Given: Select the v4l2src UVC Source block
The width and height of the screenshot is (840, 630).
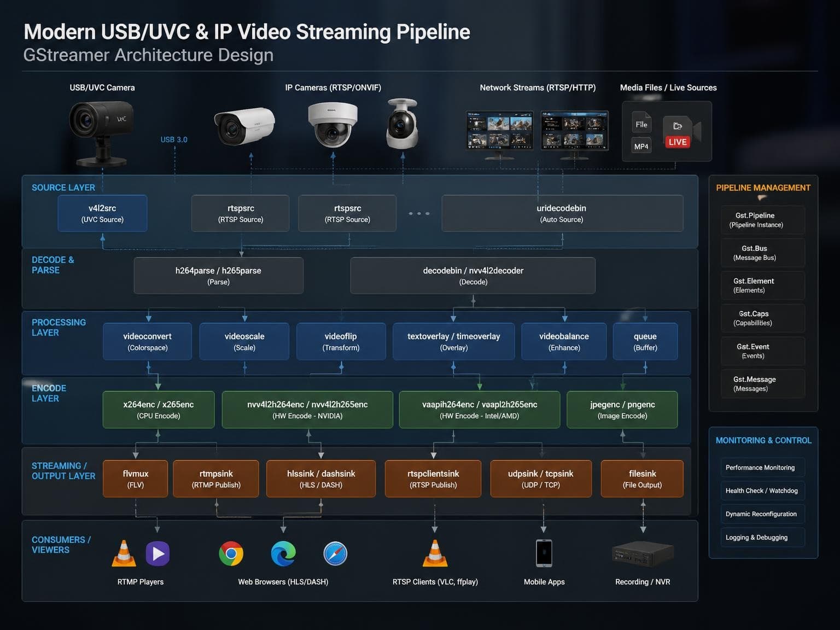Looking at the screenshot, I should pyautogui.click(x=102, y=213).
